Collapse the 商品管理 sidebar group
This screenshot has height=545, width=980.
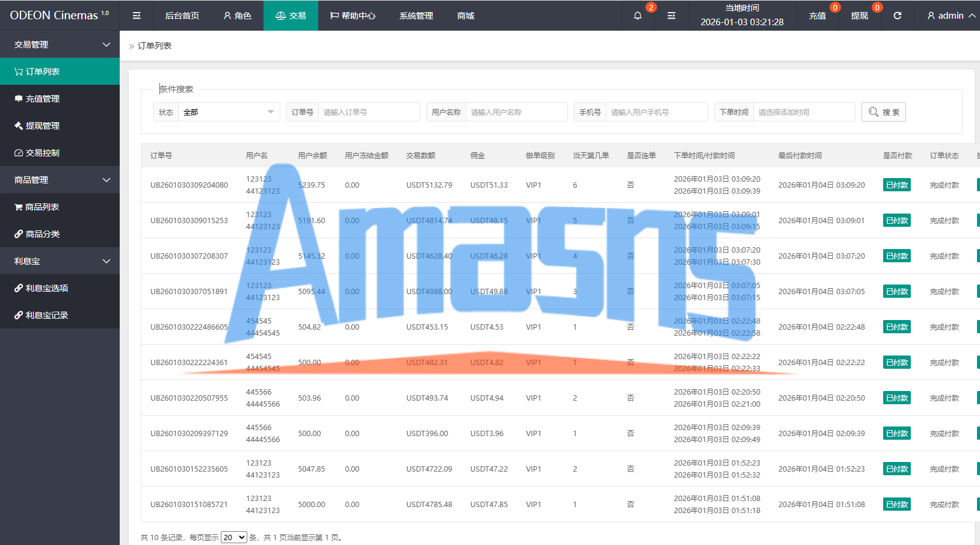coord(60,180)
